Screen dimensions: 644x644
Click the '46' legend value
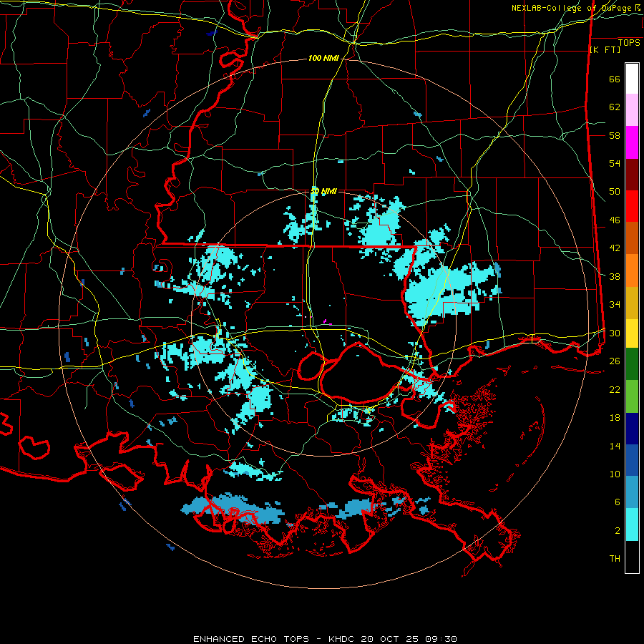click(x=615, y=220)
